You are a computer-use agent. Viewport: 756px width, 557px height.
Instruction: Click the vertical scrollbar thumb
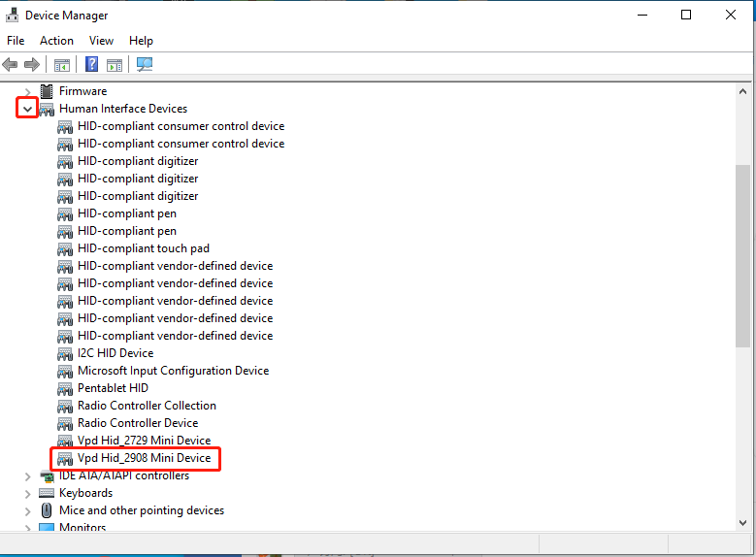(742, 256)
